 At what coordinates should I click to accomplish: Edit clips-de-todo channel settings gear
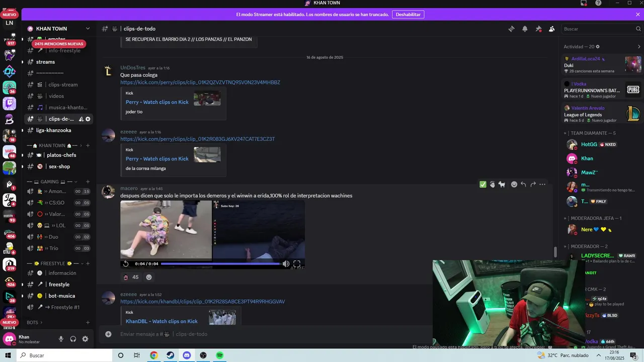(88, 119)
